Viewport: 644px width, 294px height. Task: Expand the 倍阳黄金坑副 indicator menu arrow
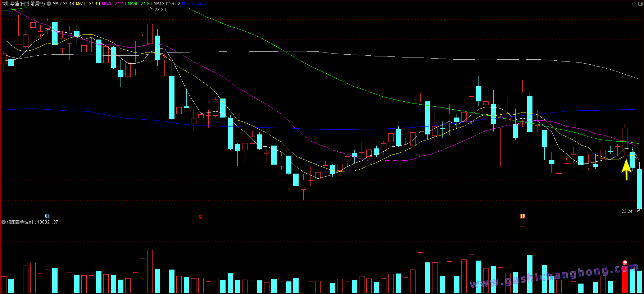pos(4,222)
